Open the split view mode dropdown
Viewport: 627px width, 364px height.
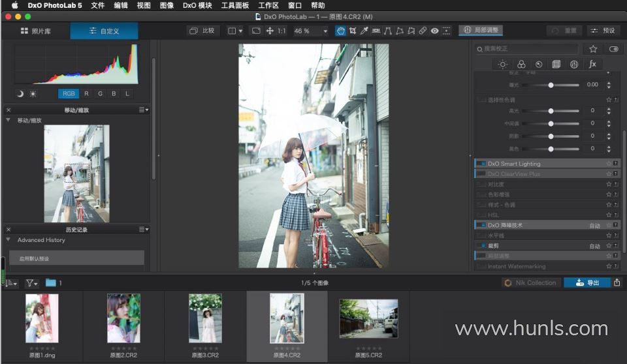point(235,31)
